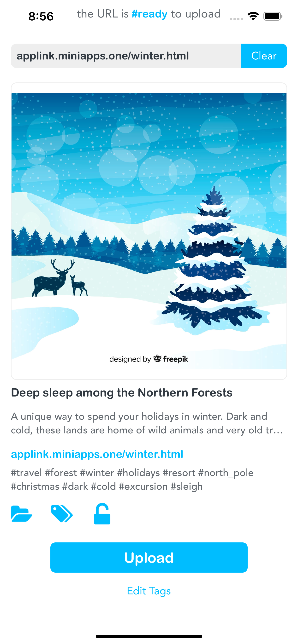Click the freepik logo in the preview
298x644 pixels.
coord(171,359)
